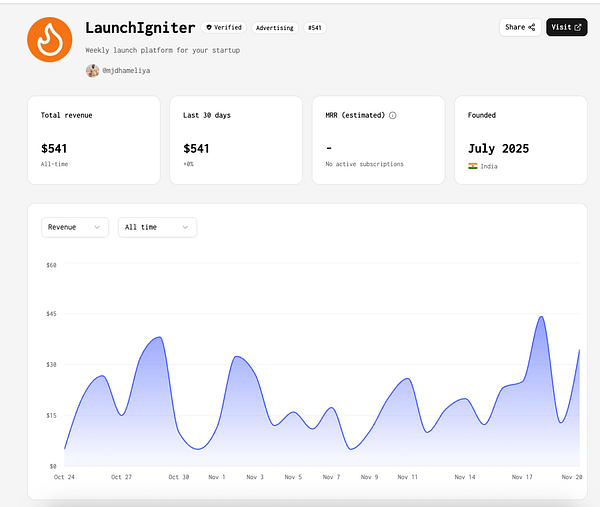Click the founder avatar photo
600x507 pixels.
[92, 71]
